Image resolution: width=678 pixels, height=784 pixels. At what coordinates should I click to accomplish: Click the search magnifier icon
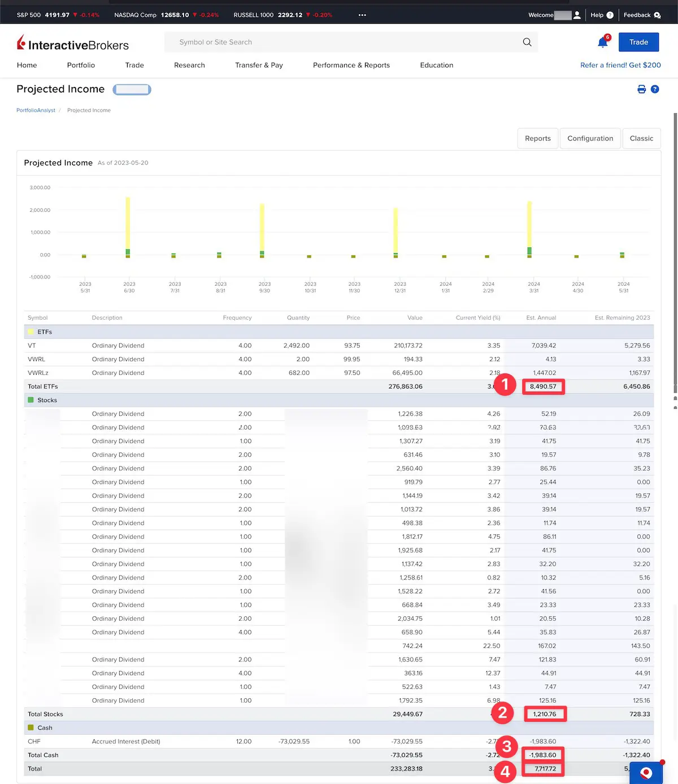click(x=527, y=42)
